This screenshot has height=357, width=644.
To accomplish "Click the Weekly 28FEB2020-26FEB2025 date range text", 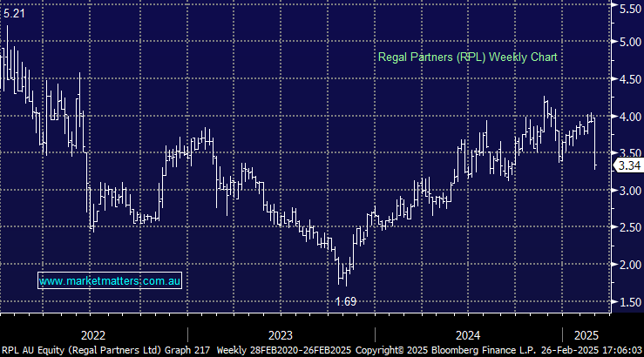I will pyautogui.click(x=284, y=350).
